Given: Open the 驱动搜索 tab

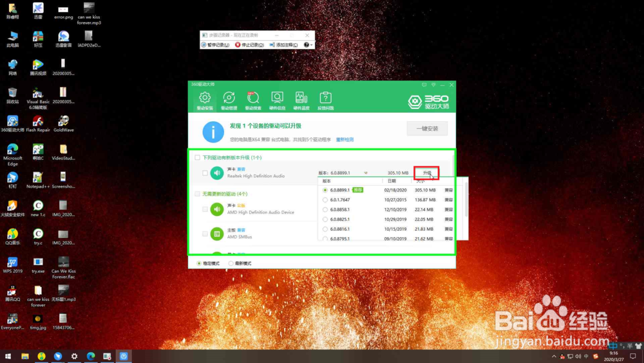Looking at the screenshot, I should [x=253, y=101].
